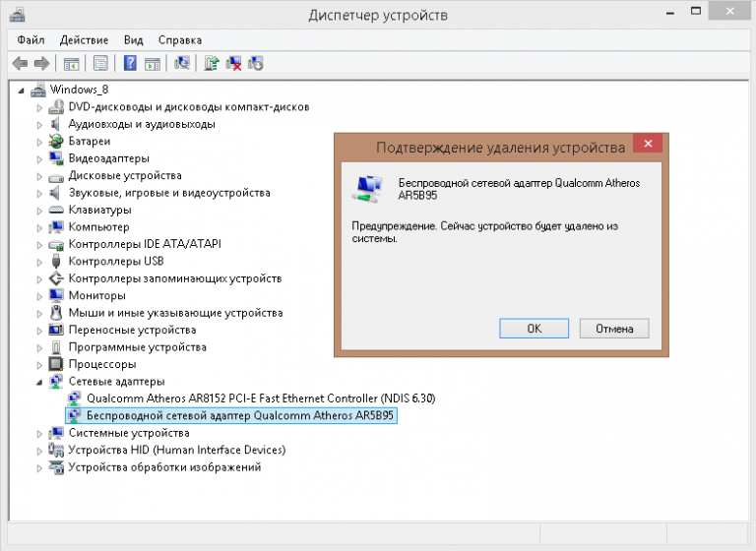Click the Scan for hardware changes icon

click(x=181, y=64)
